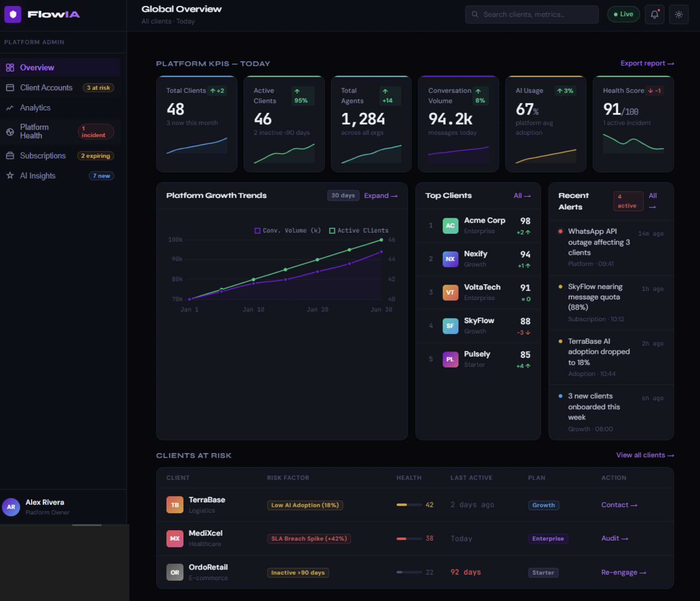This screenshot has height=601, width=700.
Task: Open the Subscriptions menu item
Action: pos(43,155)
